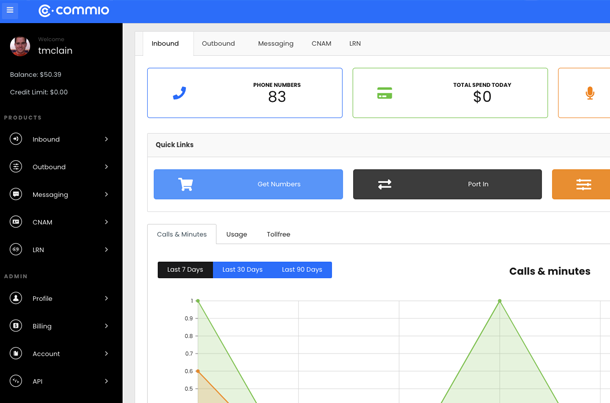The image size is (610, 403).
Task: Click the Messaging sidebar icon
Action: tap(16, 194)
